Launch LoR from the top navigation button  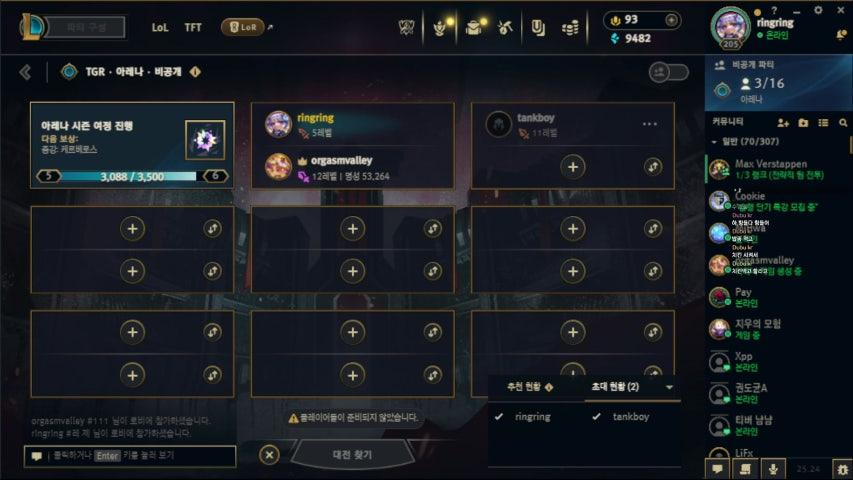pos(243,27)
